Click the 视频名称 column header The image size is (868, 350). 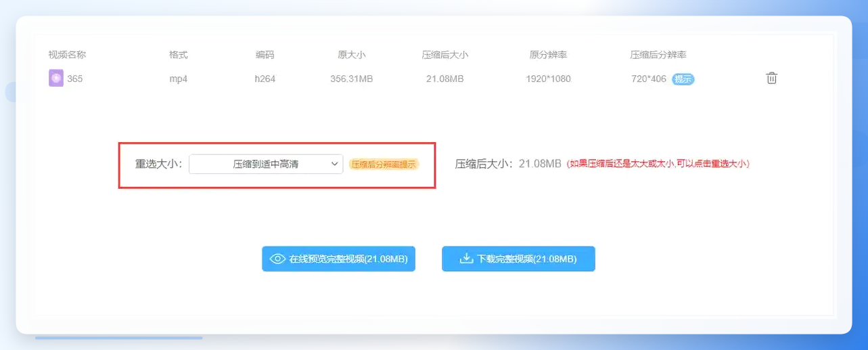tap(67, 55)
